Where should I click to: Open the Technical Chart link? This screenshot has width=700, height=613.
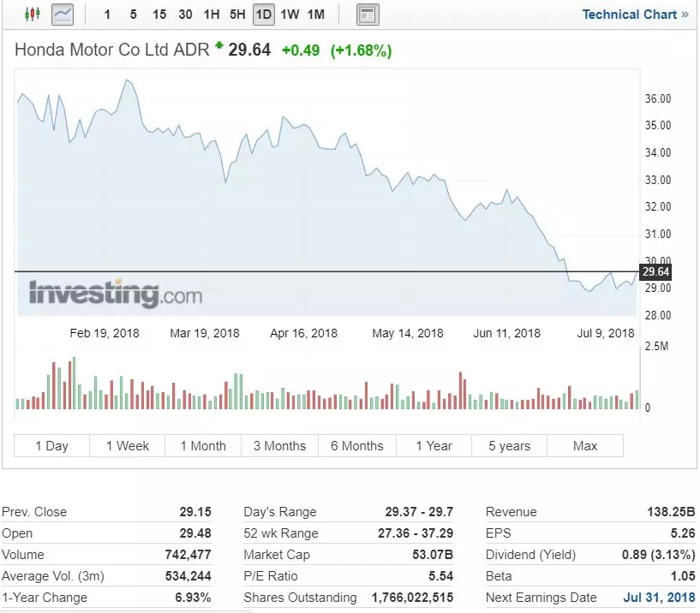pyautogui.click(x=635, y=15)
